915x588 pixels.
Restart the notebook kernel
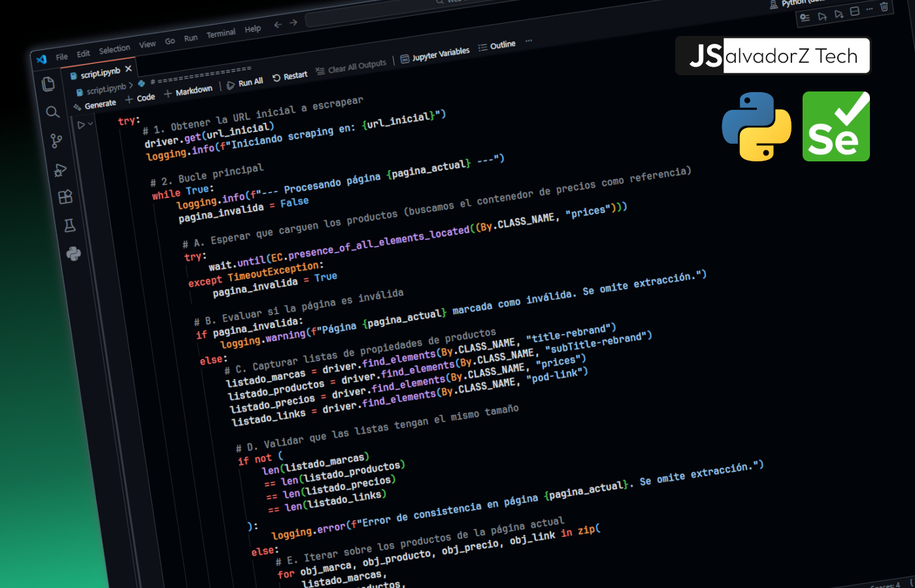[x=290, y=76]
